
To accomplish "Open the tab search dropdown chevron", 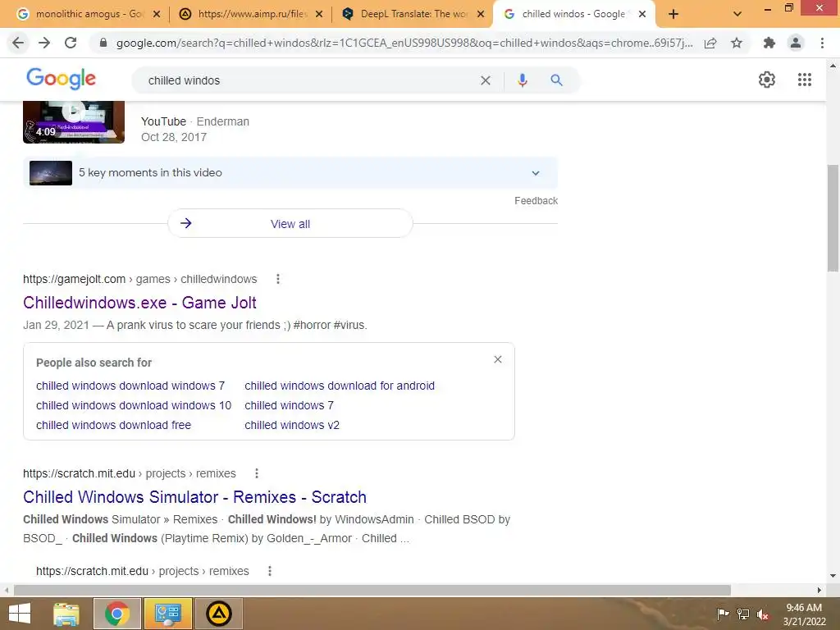I will pyautogui.click(x=737, y=14).
